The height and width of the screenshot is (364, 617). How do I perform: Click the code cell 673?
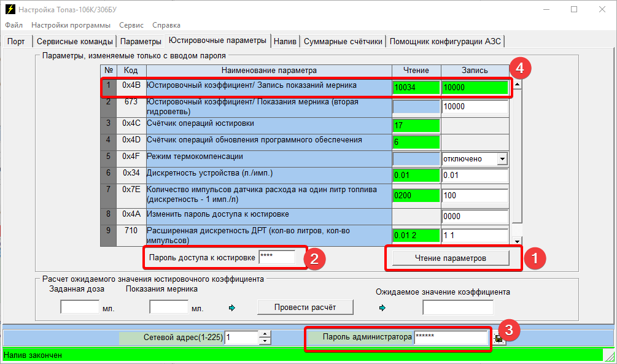click(131, 107)
